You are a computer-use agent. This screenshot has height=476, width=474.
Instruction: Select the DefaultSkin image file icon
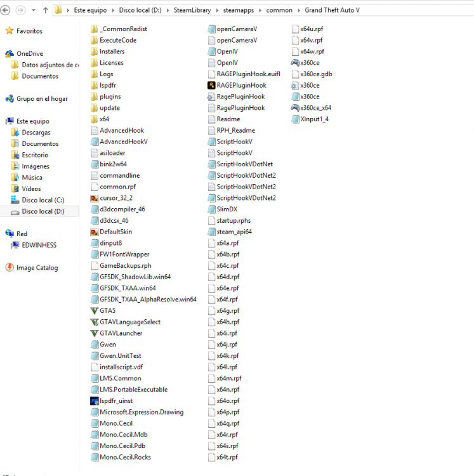pos(95,232)
